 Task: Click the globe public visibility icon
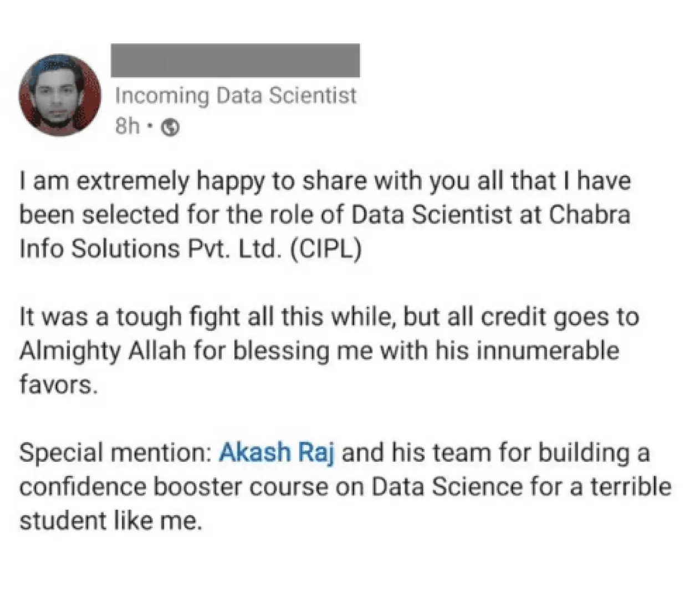[171, 129]
